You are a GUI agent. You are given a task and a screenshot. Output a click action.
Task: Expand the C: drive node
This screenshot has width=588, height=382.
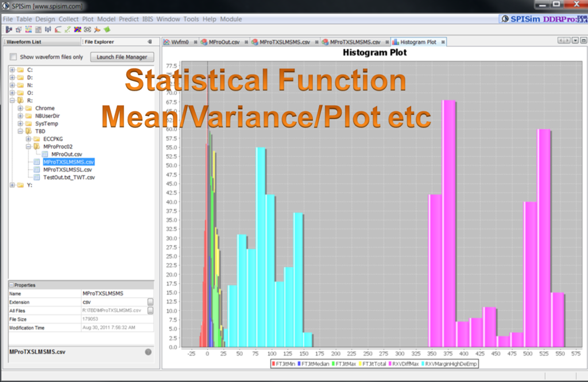point(13,70)
